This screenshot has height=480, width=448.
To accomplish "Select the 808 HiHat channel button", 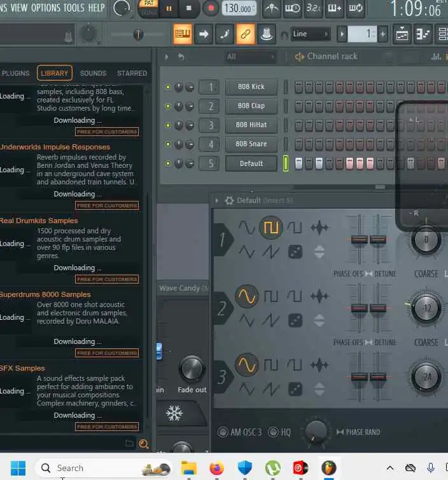I will point(251,125).
